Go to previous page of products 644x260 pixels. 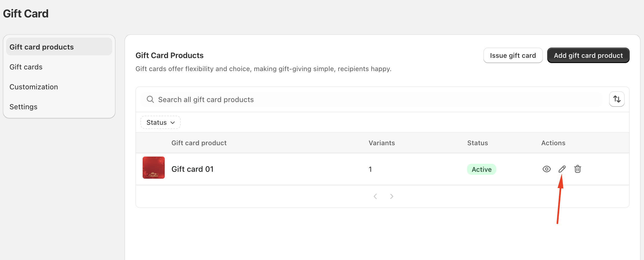375,196
